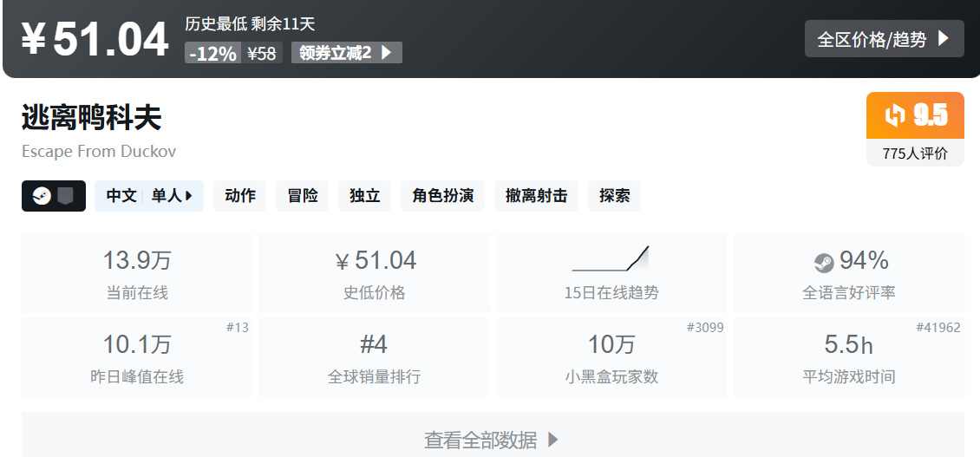Click the grey platform icon beside Steam
The height and width of the screenshot is (457, 980).
click(66, 196)
